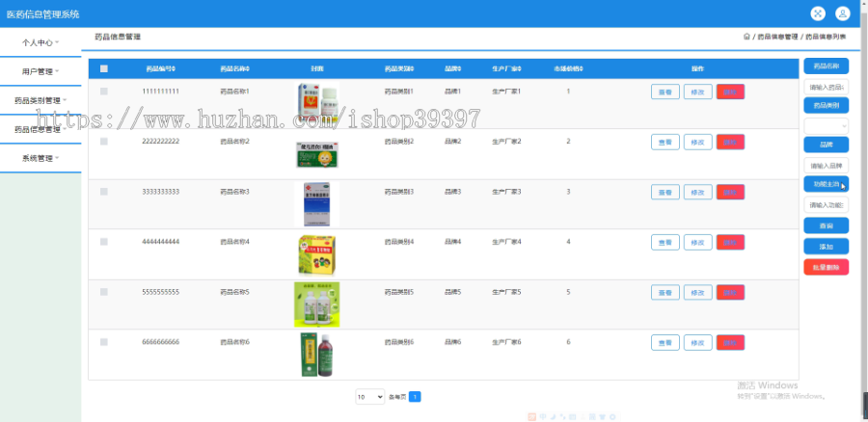The image size is (868, 422).
Task: Expand the 用户管理 sidebar menu
Action: tap(41, 71)
